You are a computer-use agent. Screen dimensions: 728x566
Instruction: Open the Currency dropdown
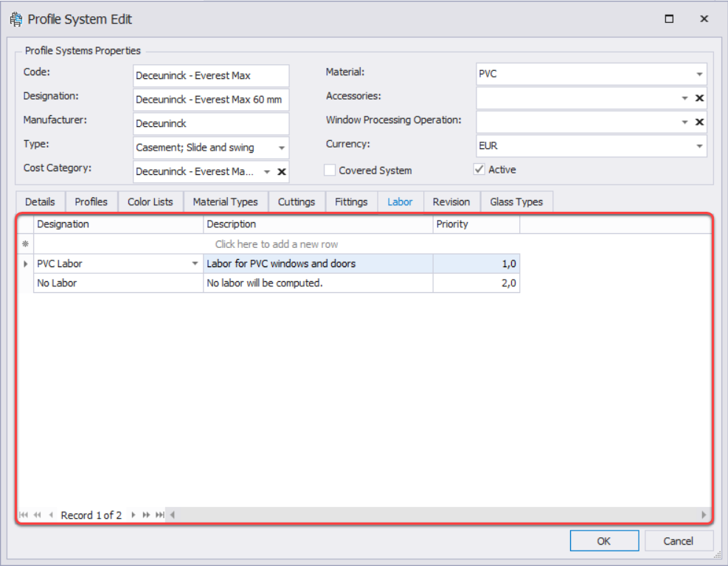pyautogui.click(x=698, y=146)
